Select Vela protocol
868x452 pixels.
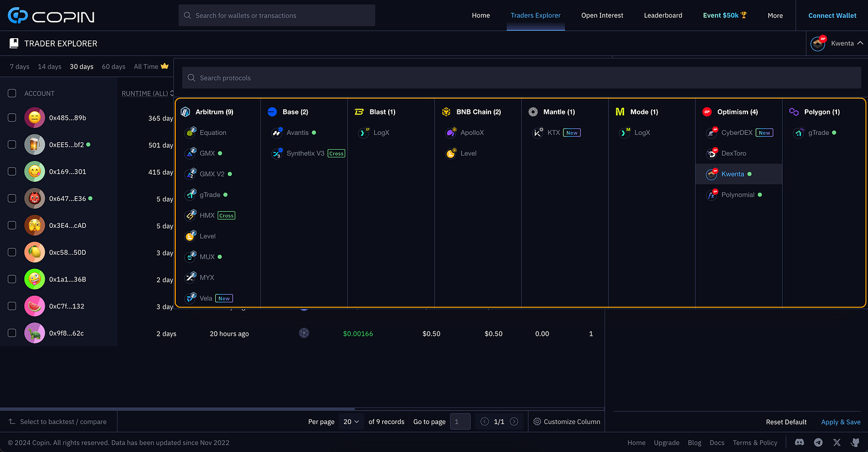tap(209, 298)
